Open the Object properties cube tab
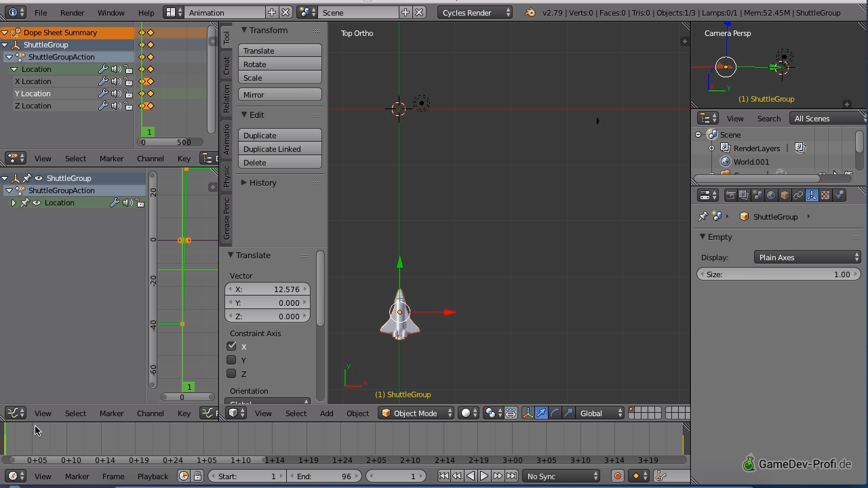Screen dimensions: 868x488 tap(785, 195)
